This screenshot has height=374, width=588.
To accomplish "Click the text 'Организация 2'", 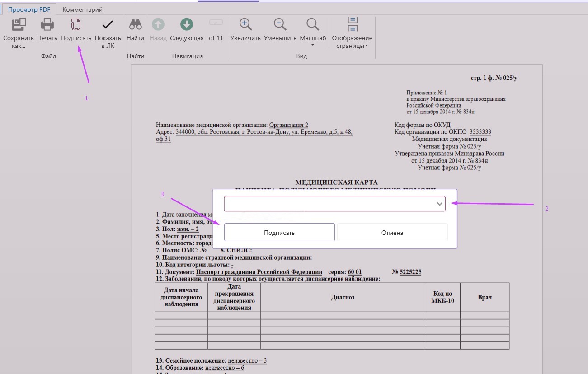I will [289, 125].
